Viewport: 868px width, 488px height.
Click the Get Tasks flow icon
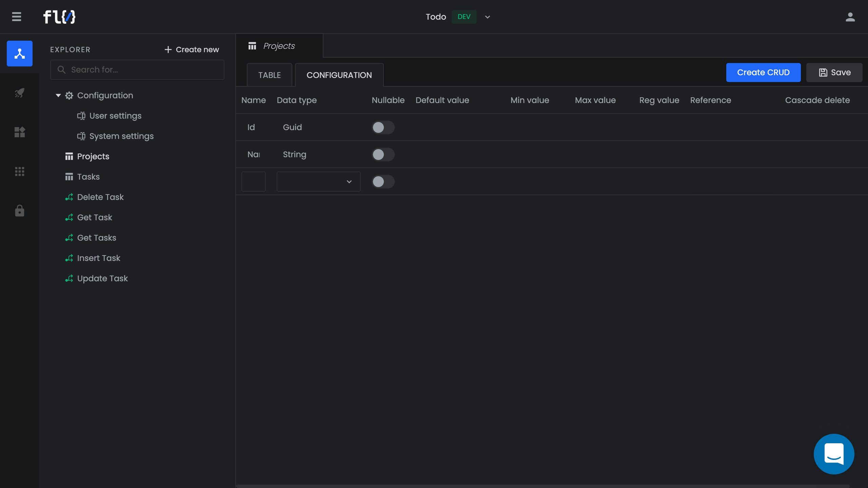pos(69,238)
